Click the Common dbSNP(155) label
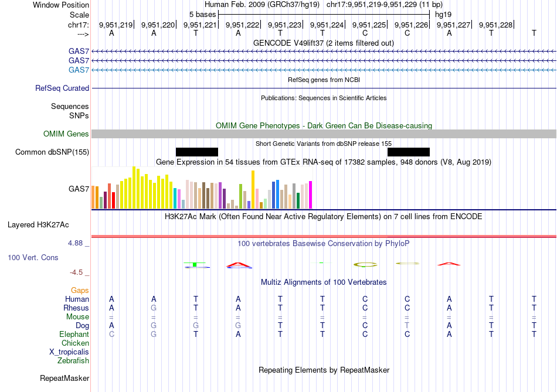Screen dimensions: 557x392 tap(52, 152)
